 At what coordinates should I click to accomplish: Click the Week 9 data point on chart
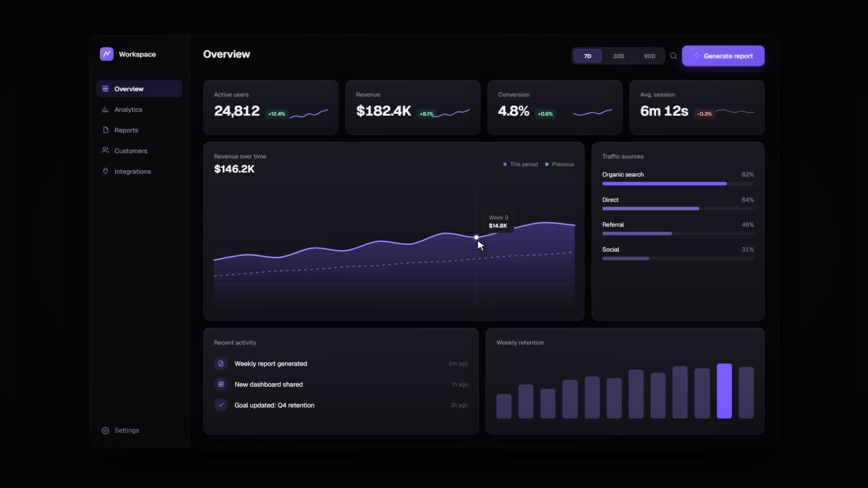[x=476, y=237]
